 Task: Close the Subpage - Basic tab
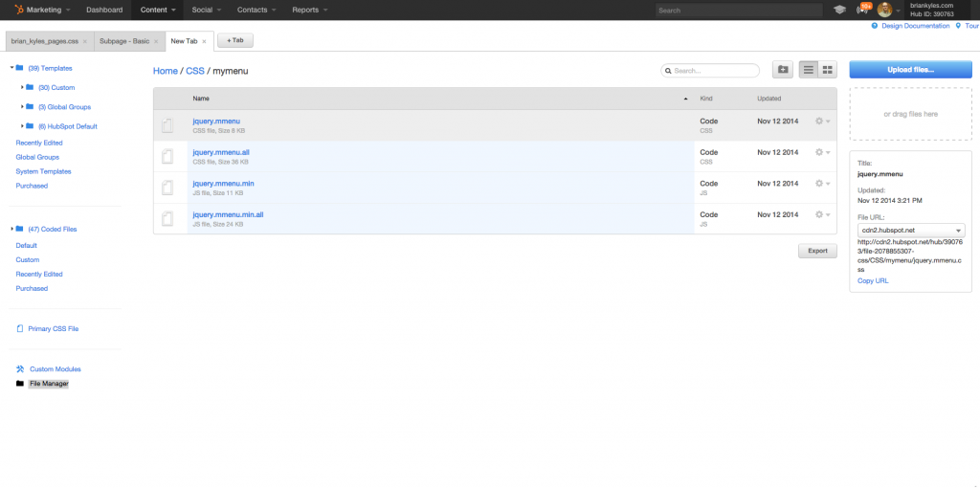(156, 41)
